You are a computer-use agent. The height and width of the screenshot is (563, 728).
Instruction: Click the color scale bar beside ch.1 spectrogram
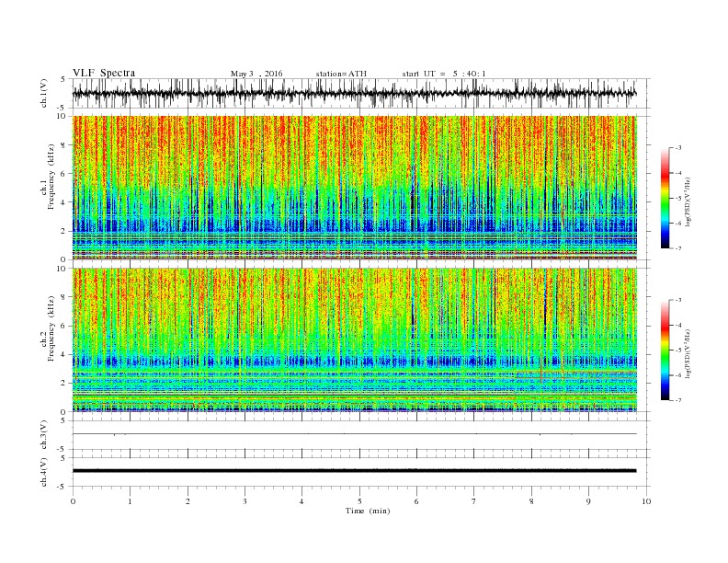click(665, 199)
